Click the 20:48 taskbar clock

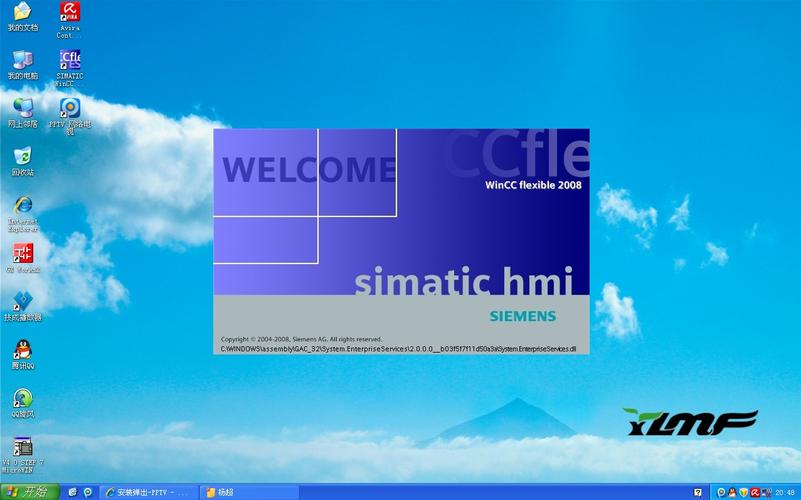[x=785, y=493]
